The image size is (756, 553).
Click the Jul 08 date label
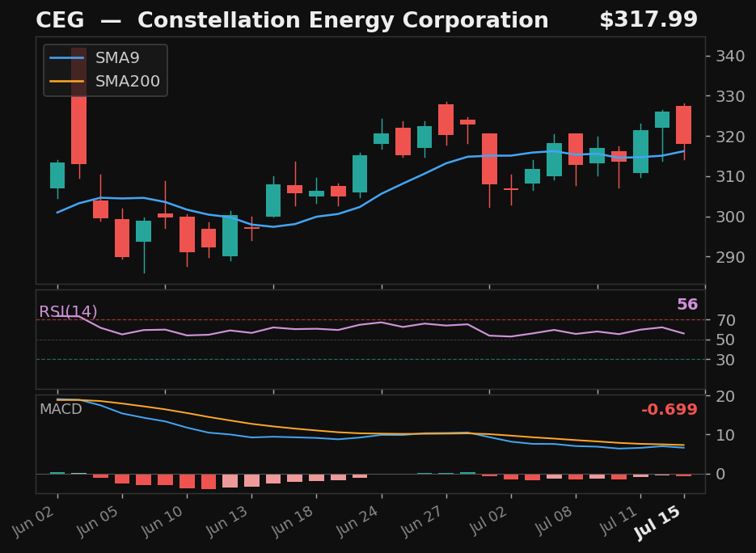(x=552, y=521)
